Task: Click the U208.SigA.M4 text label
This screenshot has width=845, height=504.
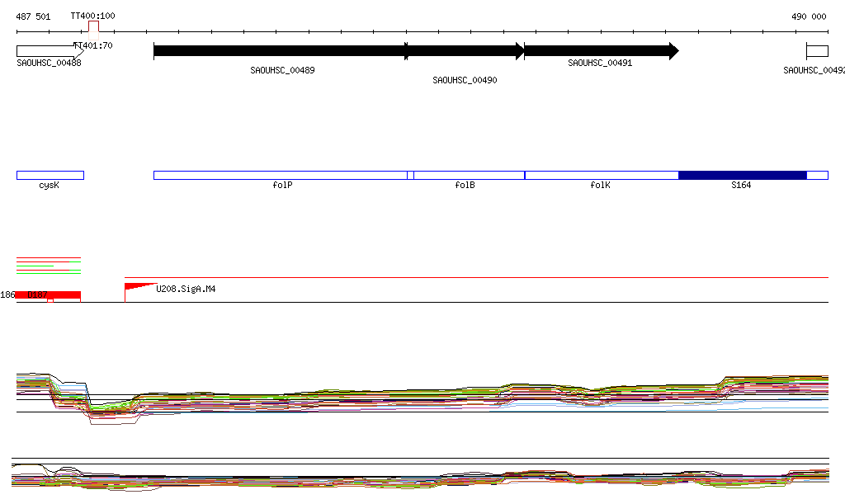Action: coord(186,290)
